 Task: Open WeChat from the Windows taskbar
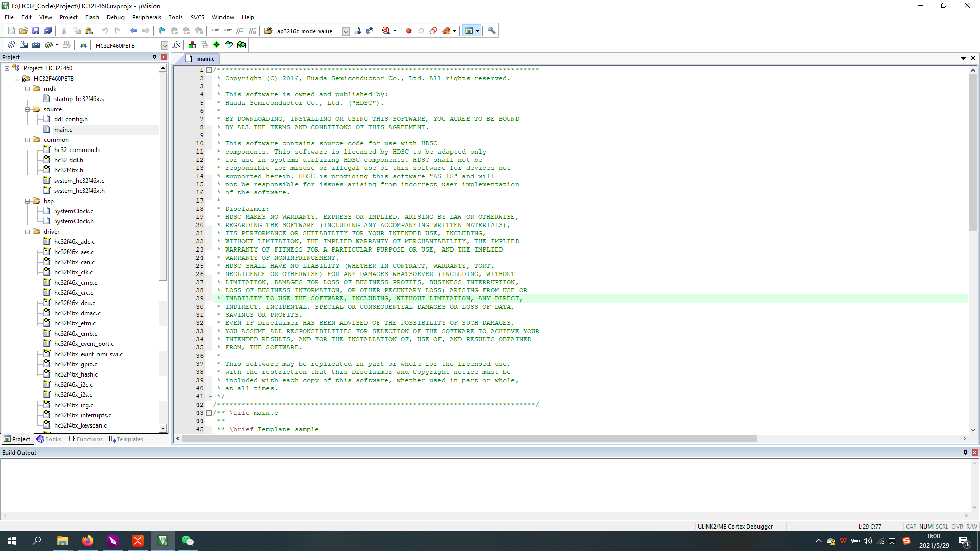click(x=187, y=541)
